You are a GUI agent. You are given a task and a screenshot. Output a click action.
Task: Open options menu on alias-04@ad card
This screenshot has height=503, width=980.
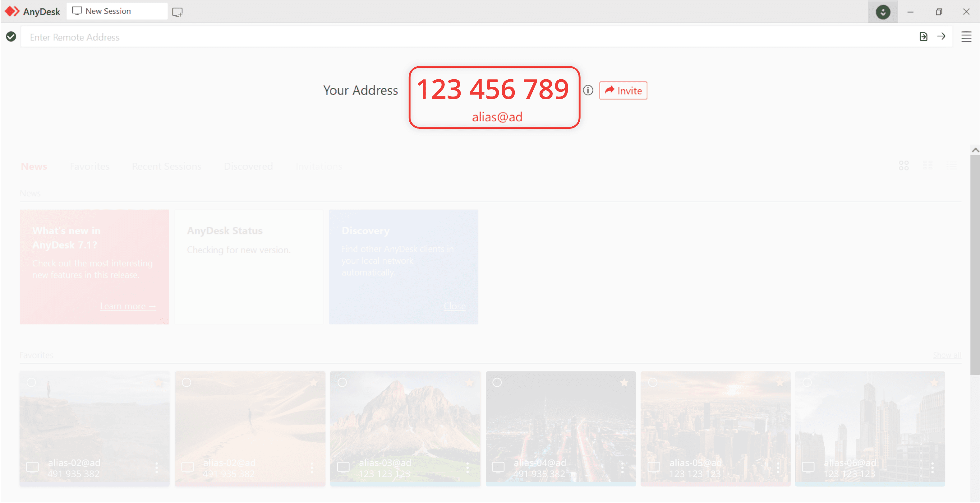(x=622, y=468)
